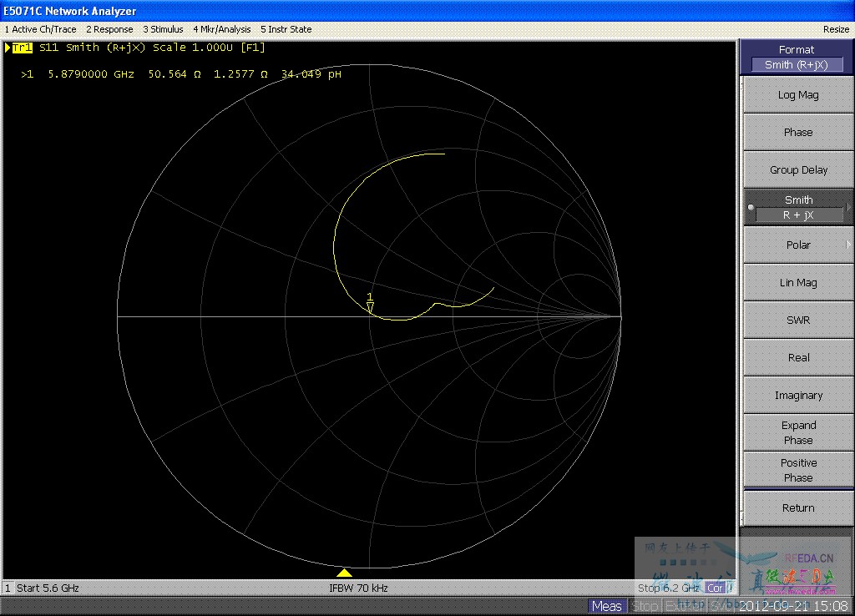Choose the Group Delay softkey
The image size is (855, 616).
click(798, 170)
